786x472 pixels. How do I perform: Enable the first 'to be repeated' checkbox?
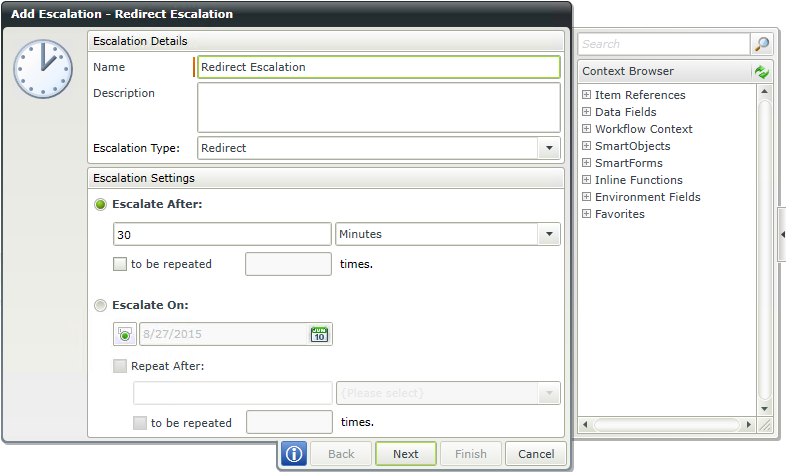120,264
